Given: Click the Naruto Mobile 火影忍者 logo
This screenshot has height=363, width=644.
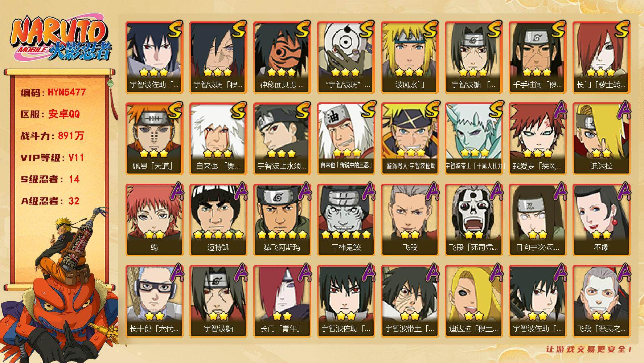Looking at the screenshot, I should coord(61,39).
